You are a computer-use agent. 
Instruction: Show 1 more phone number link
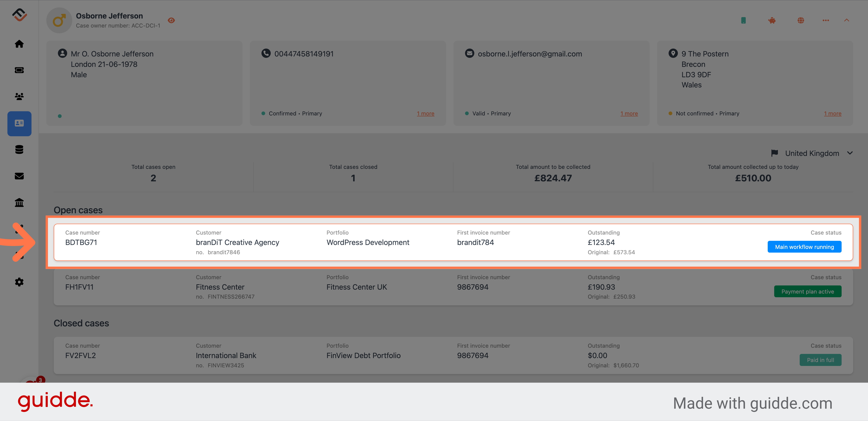[x=426, y=113]
